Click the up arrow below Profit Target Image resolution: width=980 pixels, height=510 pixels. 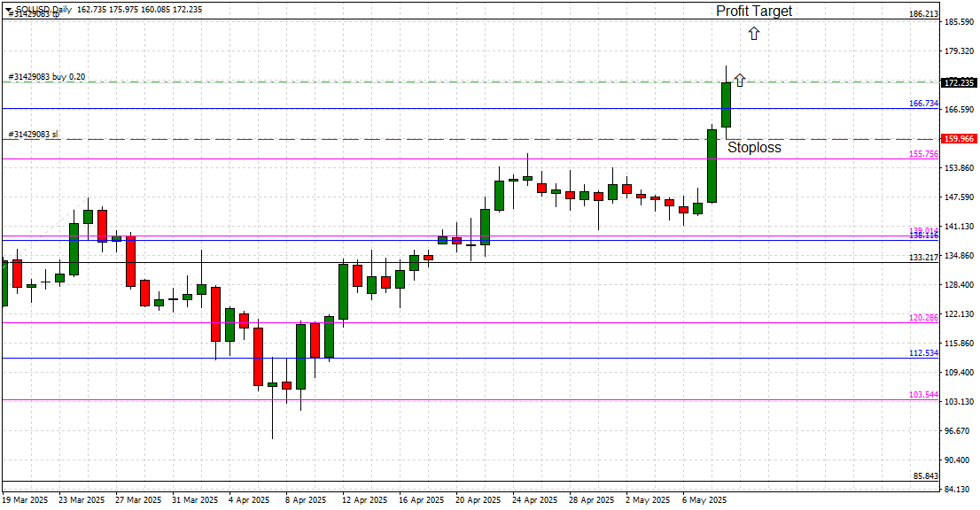point(753,34)
